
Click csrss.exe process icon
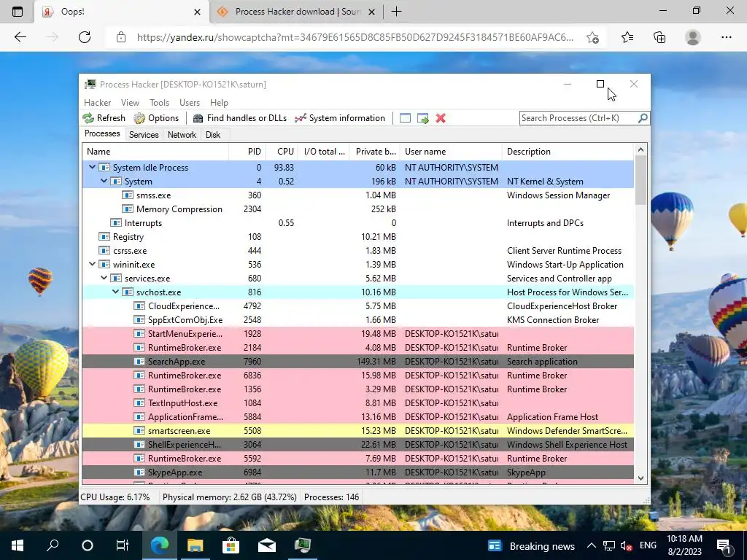point(104,251)
